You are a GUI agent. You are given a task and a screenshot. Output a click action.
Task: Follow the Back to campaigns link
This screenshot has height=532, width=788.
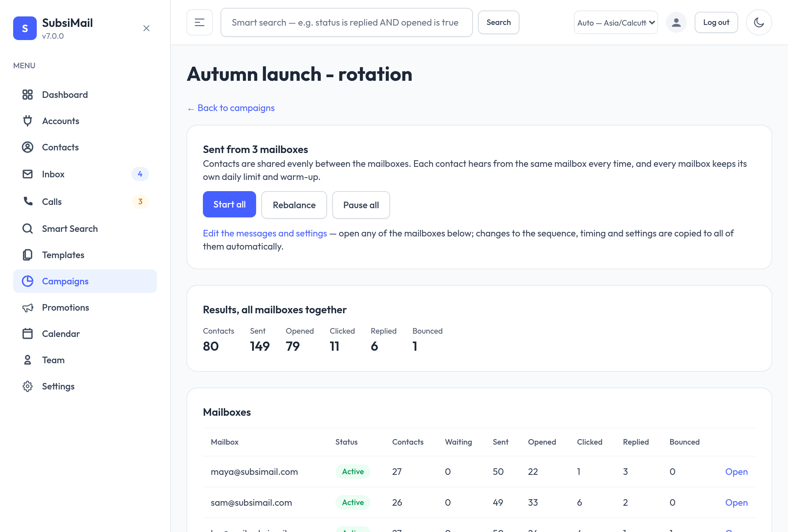[x=231, y=108]
